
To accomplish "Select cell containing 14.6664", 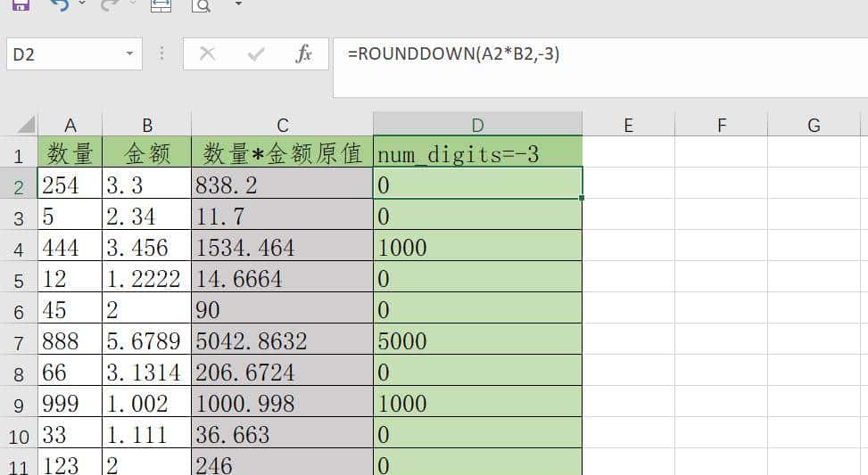I will coord(282,276).
